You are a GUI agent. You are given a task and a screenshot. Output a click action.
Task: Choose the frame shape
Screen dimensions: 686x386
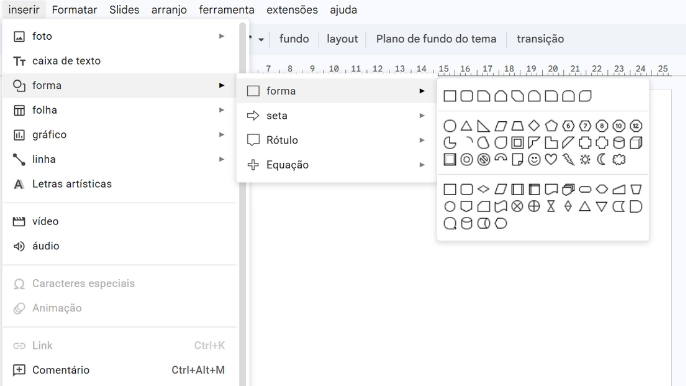pyautogui.click(x=517, y=143)
